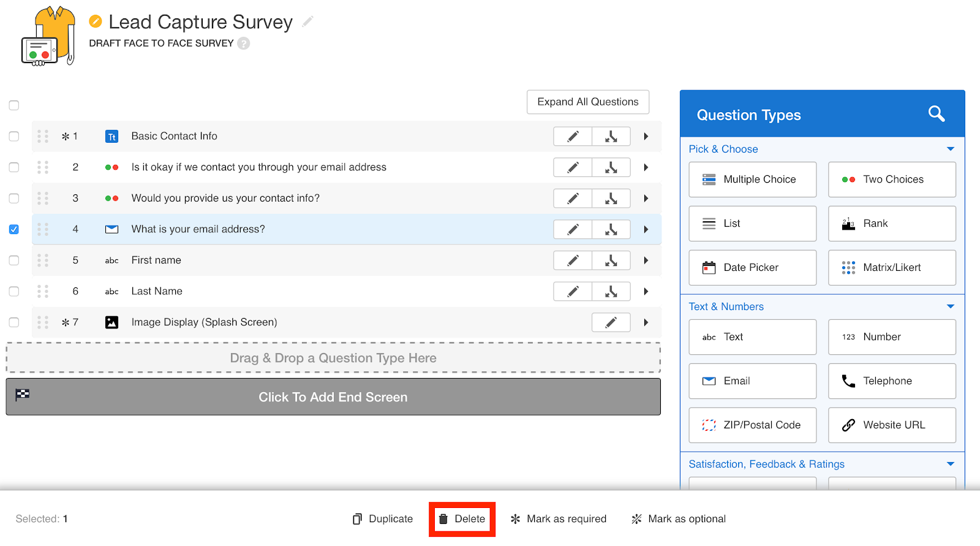
Task: Open branching logic for First name
Action: click(611, 260)
